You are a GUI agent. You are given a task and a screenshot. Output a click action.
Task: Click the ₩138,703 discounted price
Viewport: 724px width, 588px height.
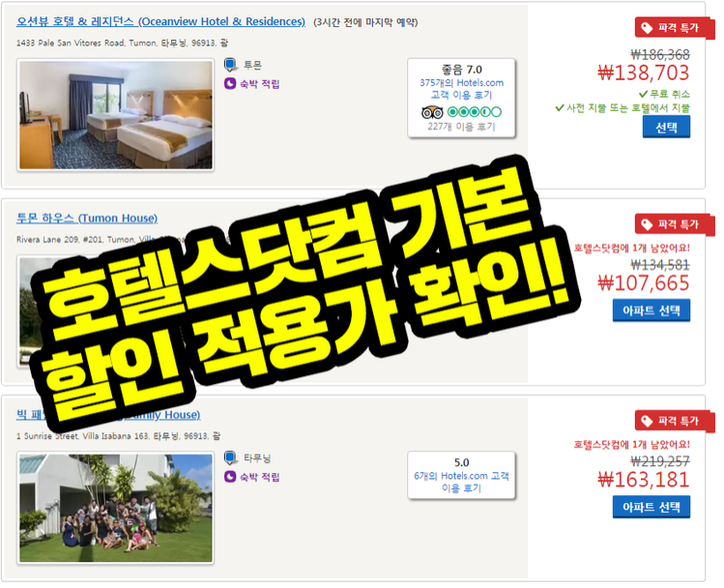point(643,73)
